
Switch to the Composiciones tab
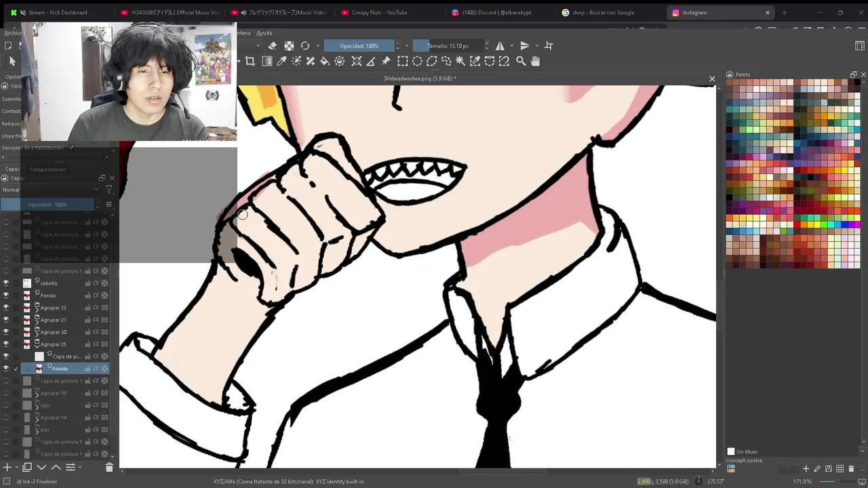pyautogui.click(x=47, y=169)
